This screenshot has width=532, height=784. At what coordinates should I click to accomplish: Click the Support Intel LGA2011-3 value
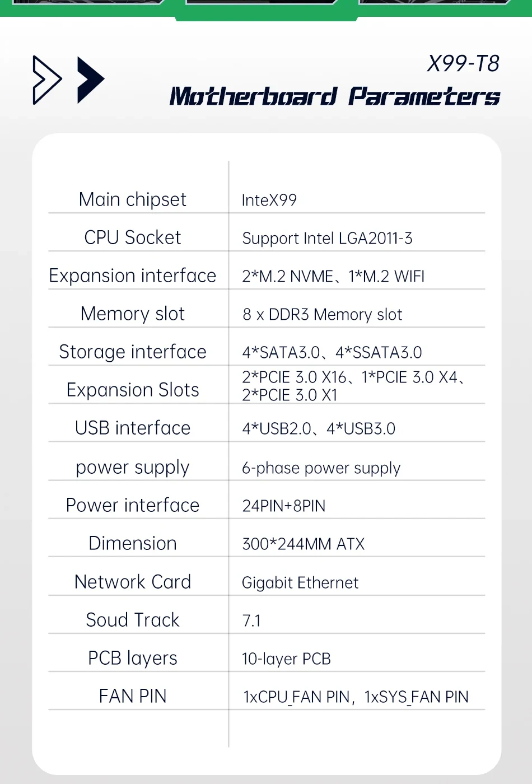pyautogui.click(x=327, y=239)
